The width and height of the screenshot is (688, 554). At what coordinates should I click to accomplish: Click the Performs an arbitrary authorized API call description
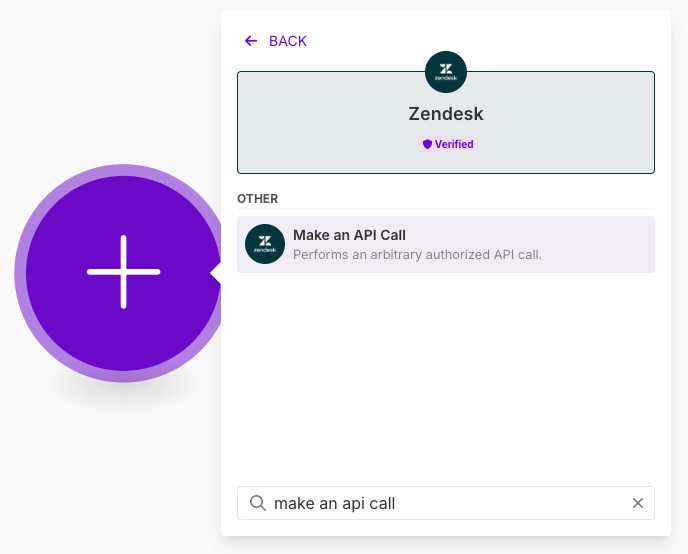point(417,254)
